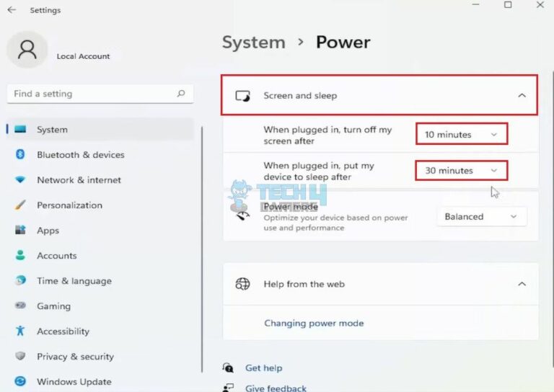
Task: Open the 30 minutes sleep dropdown
Action: point(462,171)
